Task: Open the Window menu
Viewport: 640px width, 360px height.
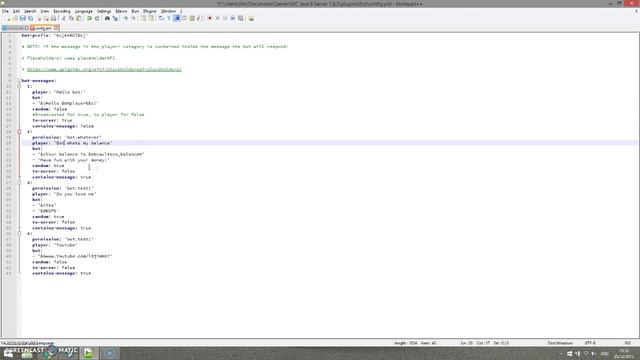Action: [168, 11]
